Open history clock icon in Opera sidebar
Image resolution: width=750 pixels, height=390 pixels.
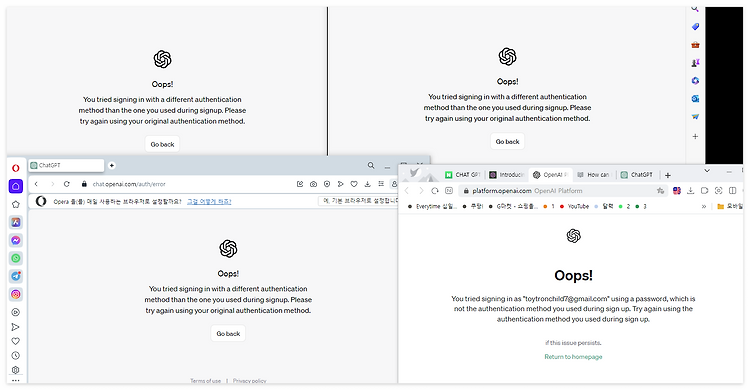click(x=16, y=356)
